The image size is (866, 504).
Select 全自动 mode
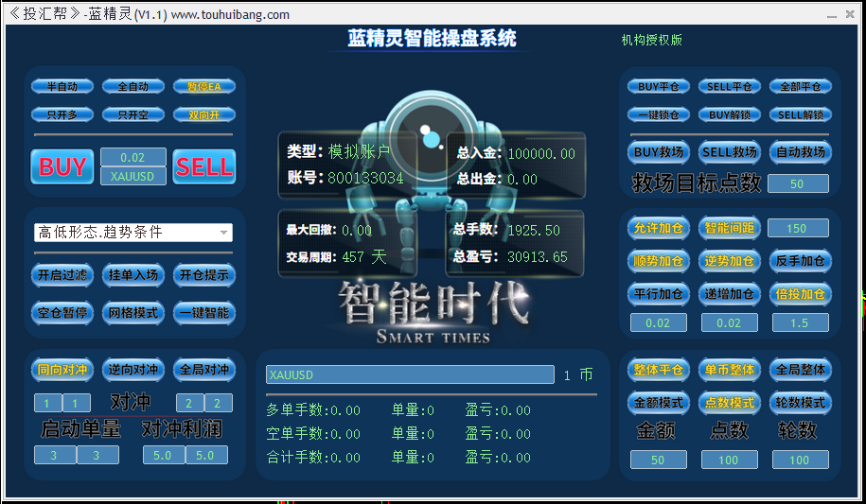(133, 87)
